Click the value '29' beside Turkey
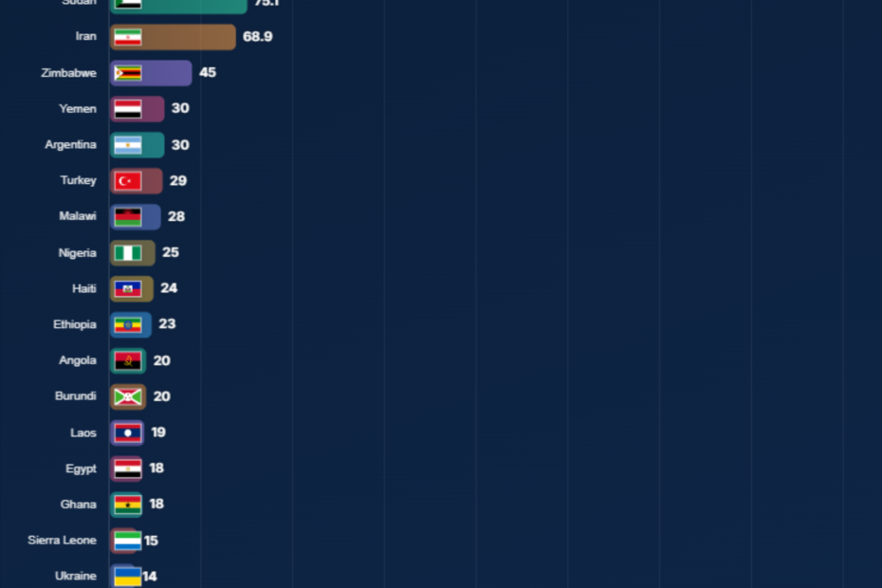 [177, 180]
